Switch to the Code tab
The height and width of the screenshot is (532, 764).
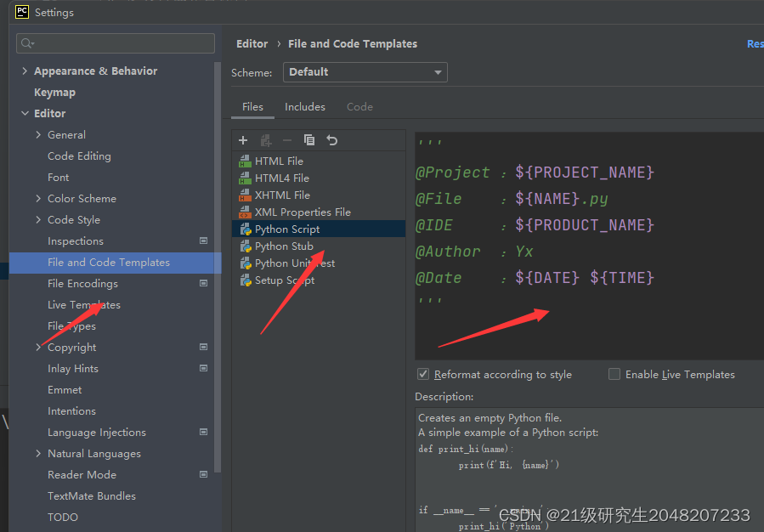359,107
